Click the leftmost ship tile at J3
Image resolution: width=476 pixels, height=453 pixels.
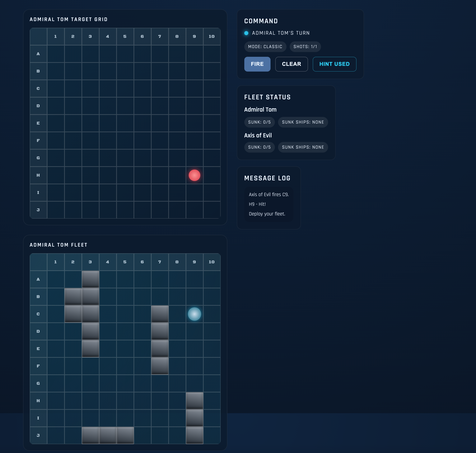[x=90, y=435]
